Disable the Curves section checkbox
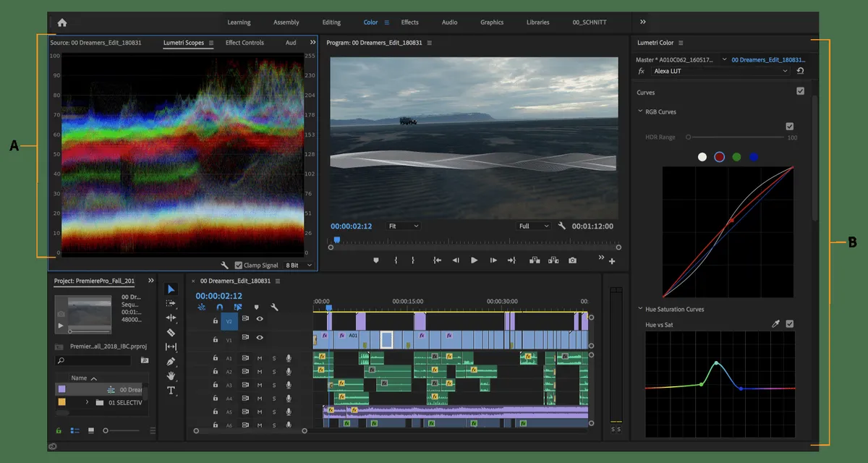Image resolution: width=868 pixels, height=463 pixels. tap(800, 91)
